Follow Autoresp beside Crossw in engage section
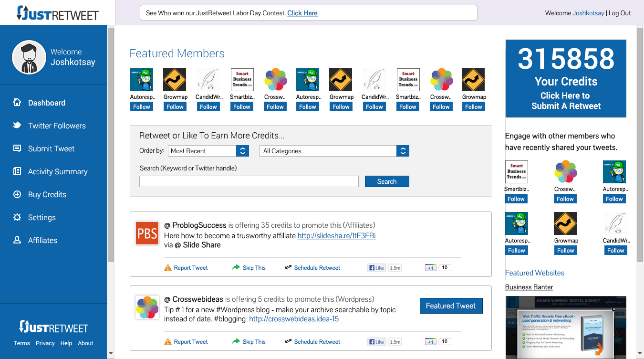Viewport: 644px width, 359px height. (614, 199)
